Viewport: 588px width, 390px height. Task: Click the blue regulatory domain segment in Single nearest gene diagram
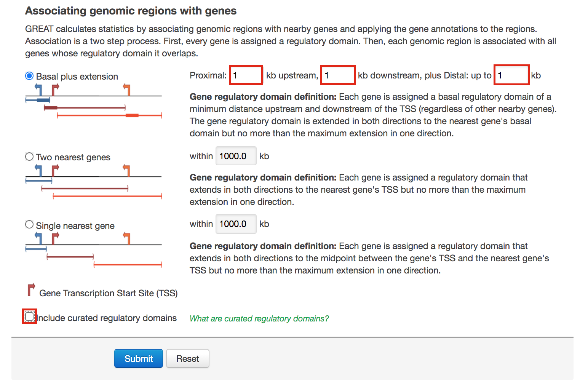tap(35, 248)
